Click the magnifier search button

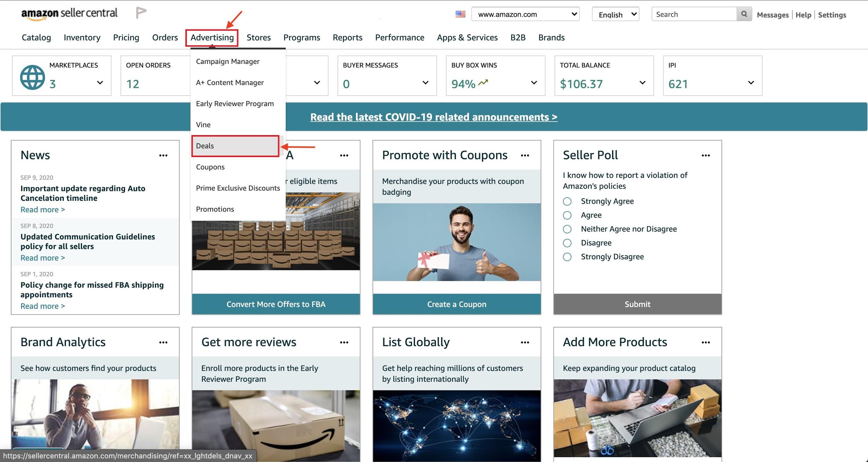[x=744, y=14]
